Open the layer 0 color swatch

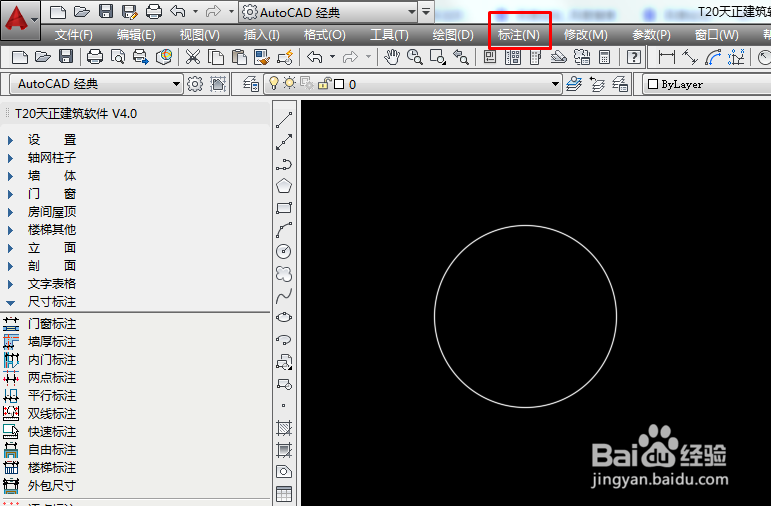(339, 84)
